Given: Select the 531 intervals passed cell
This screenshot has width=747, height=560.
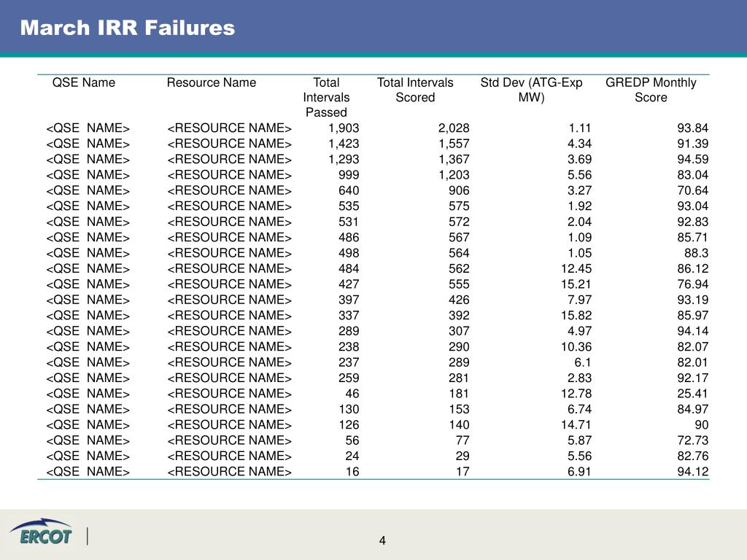Looking at the screenshot, I should tap(349, 222).
